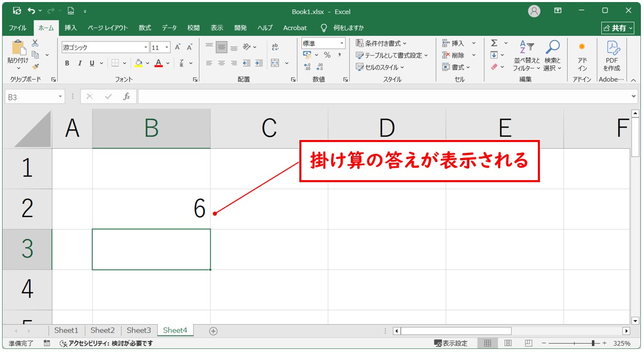
Task: Click the increase indent icon
Action: [259, 63]
